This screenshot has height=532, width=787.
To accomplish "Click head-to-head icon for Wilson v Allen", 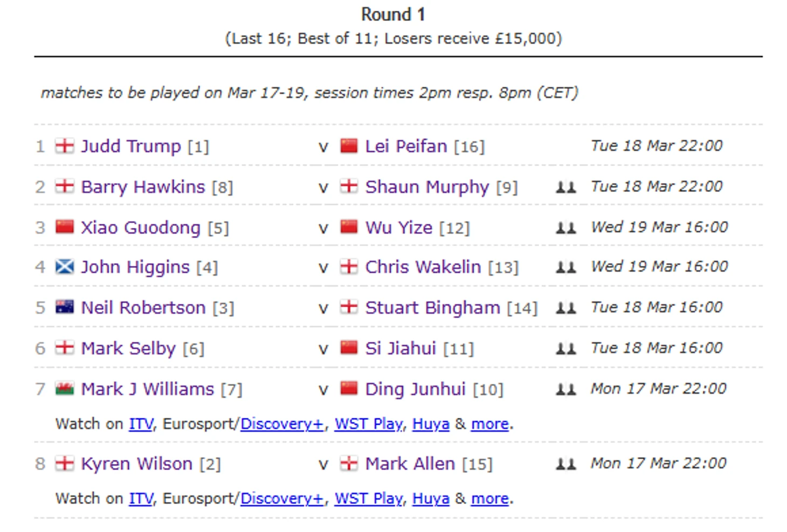I will coord(566,464).
